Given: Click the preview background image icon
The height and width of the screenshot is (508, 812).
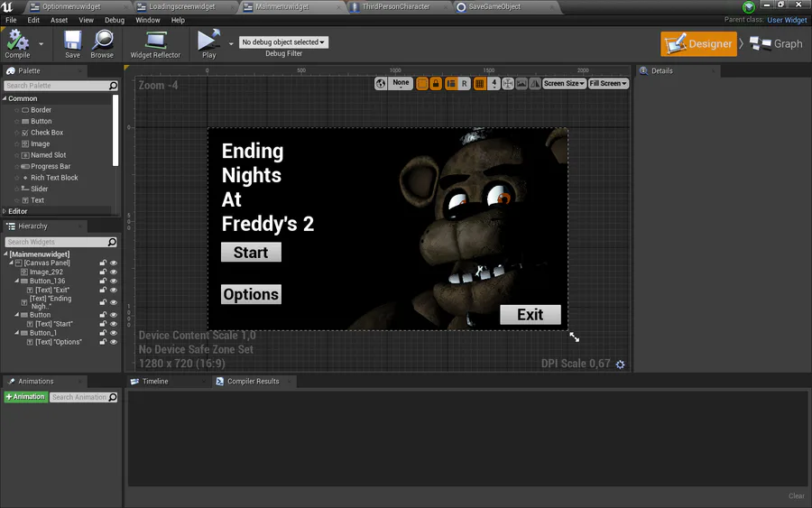Looking at the screenshot, I should click(521, 83).
